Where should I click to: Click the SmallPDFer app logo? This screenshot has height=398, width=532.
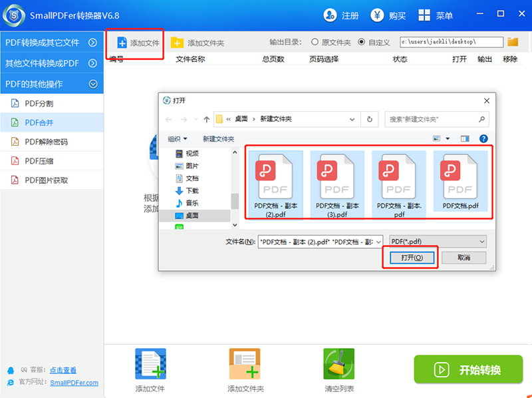[13, 15]
